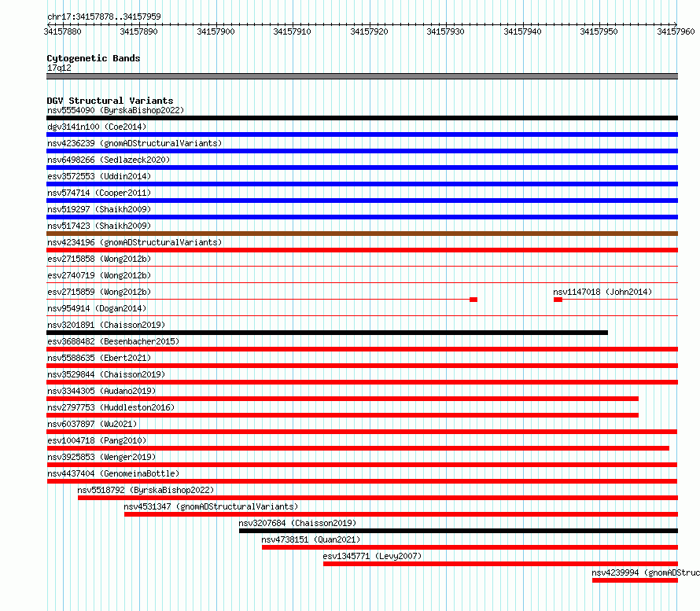700x611 pixels.
Task: Open nsv519297 (Shaikh2009) variant
Action: (x=99, y=209)
